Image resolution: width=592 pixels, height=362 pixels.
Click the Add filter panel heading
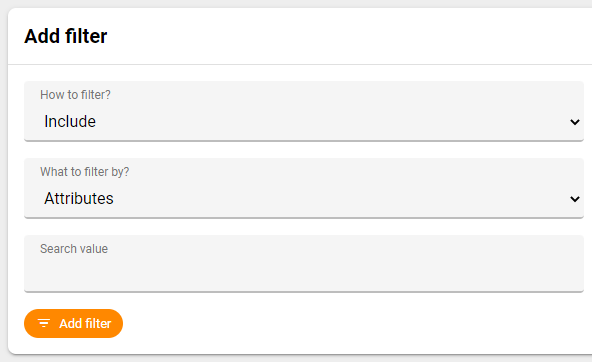coord(66,36)
